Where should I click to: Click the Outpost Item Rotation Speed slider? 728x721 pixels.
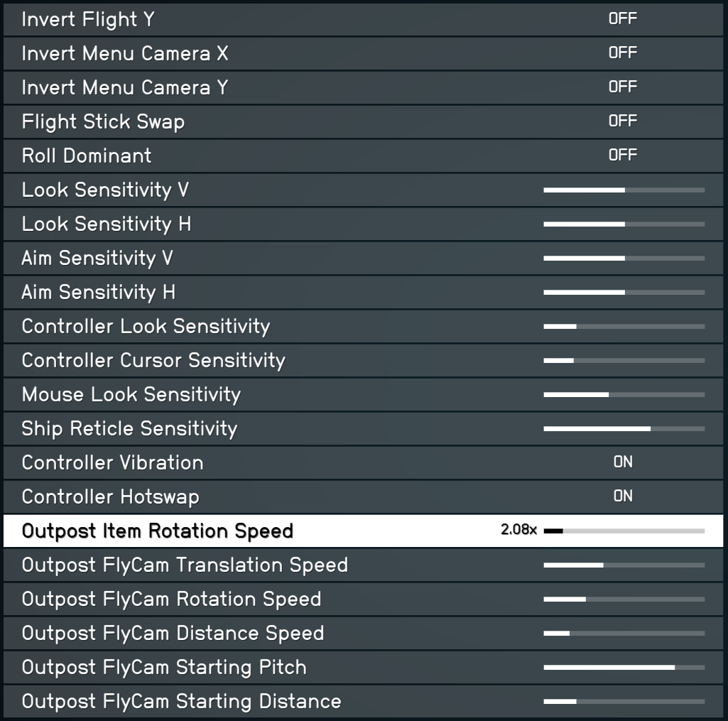(624, 531)
